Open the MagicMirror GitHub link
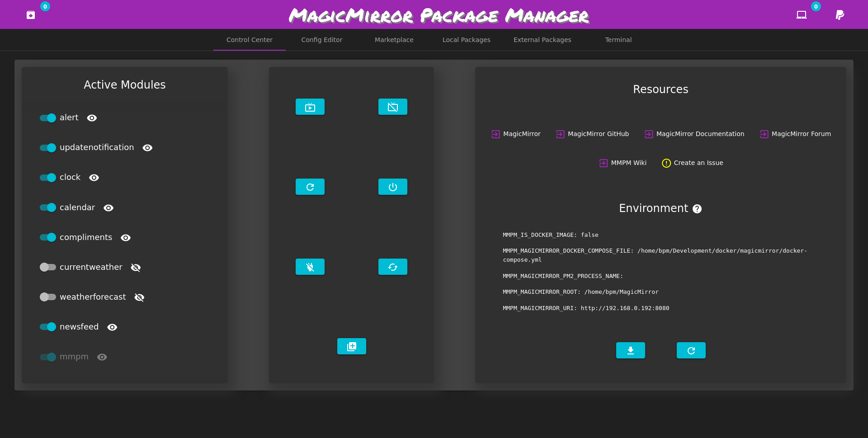This screenshot has height=438, width=868. click(598, 134)
